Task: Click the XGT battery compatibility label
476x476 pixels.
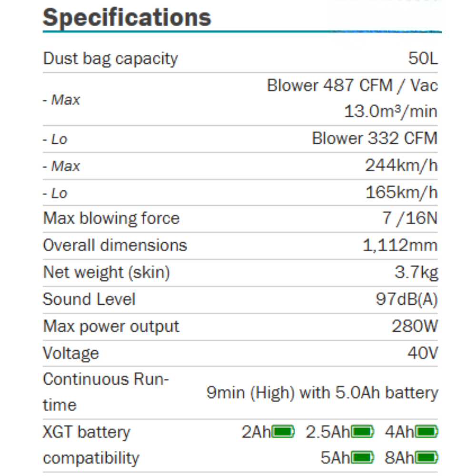Action: coord(90,445)
